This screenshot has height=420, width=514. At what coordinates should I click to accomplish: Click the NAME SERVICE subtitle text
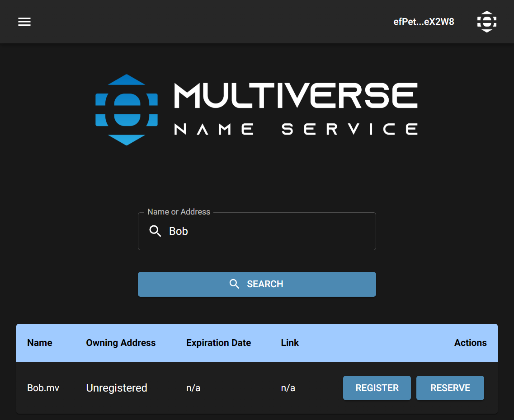pos(296,130)
